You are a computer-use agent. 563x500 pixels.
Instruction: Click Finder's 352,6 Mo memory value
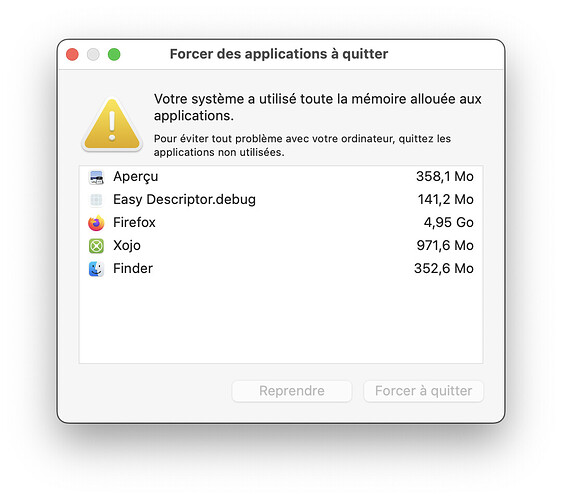pos(444,268)
